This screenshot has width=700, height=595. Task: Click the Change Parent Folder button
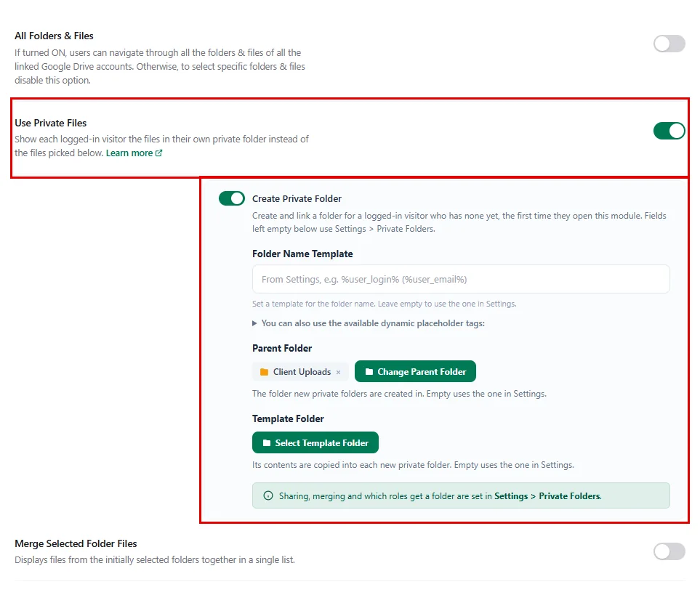tap(415, 371)
